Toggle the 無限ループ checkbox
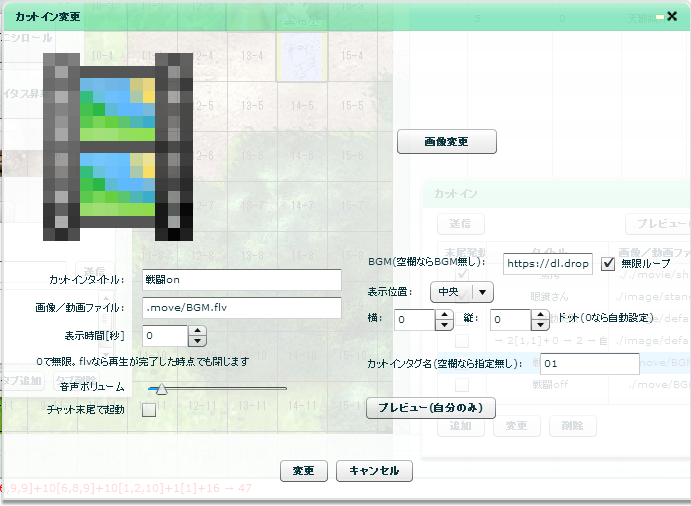The width and height of the screenshot is (691, 506). 608,264
